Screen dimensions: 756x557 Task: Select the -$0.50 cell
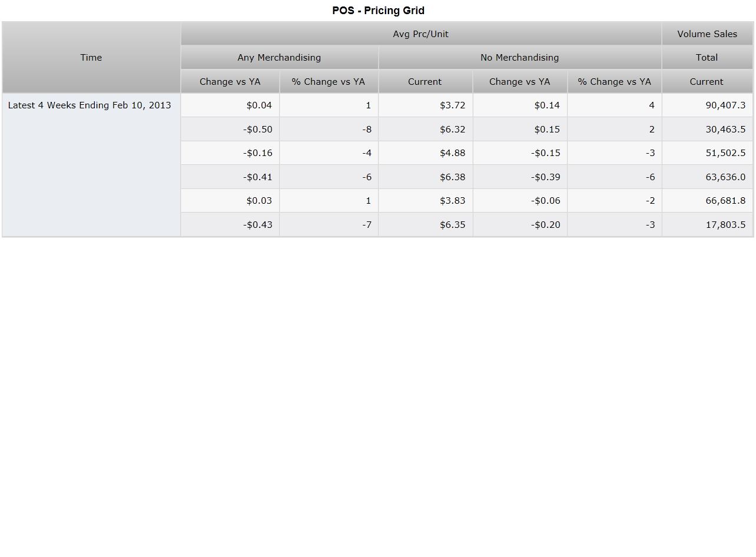point(230,130)
